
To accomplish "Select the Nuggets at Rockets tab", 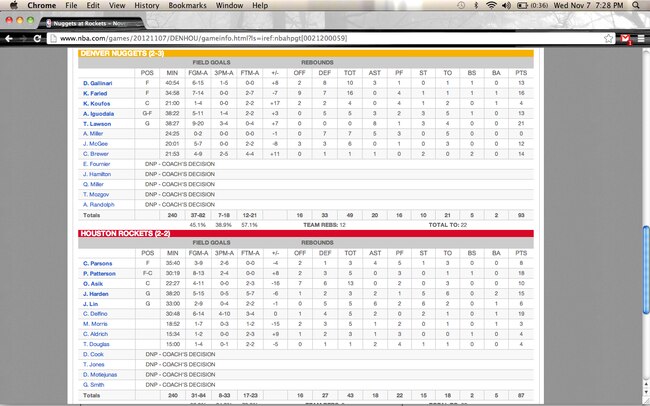I will [91, 23].
